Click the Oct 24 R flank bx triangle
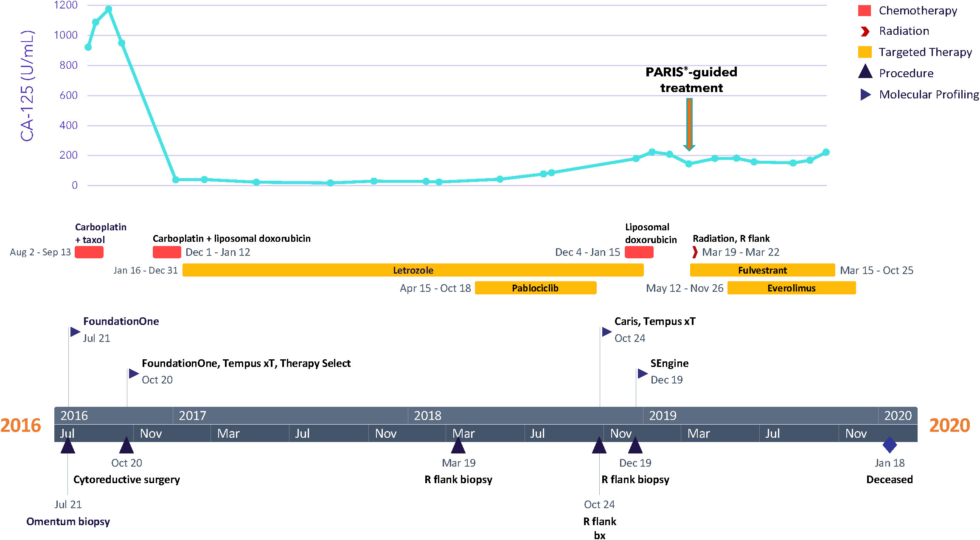The width and height of the screenshot is (980, 540). (599, 445)
